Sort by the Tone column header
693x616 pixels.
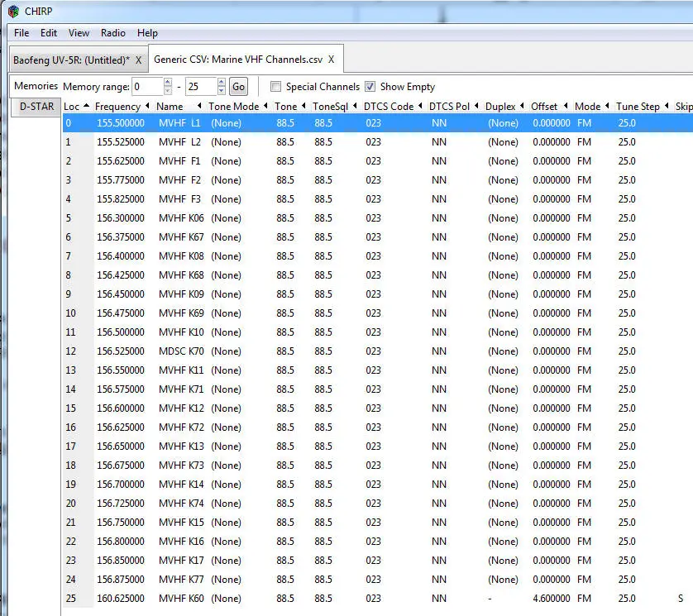pyautogui.click(x=290, y=107)
